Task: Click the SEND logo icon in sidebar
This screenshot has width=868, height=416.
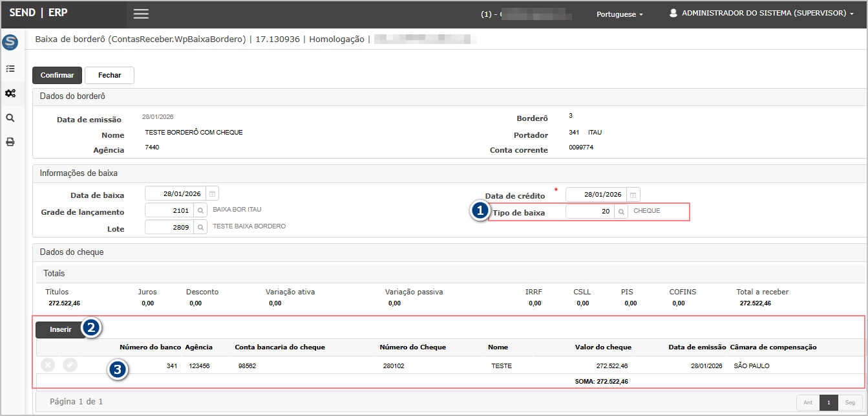Action: (x=10, y=43)
